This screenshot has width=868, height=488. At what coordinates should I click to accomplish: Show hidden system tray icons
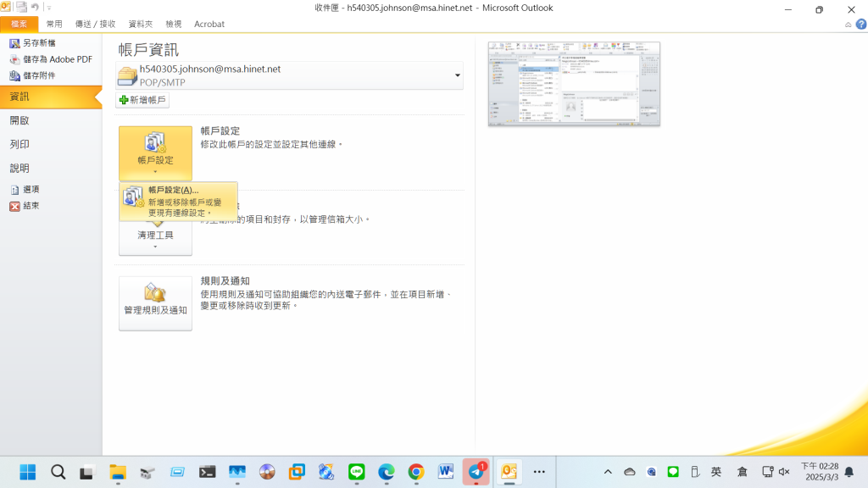608,472
